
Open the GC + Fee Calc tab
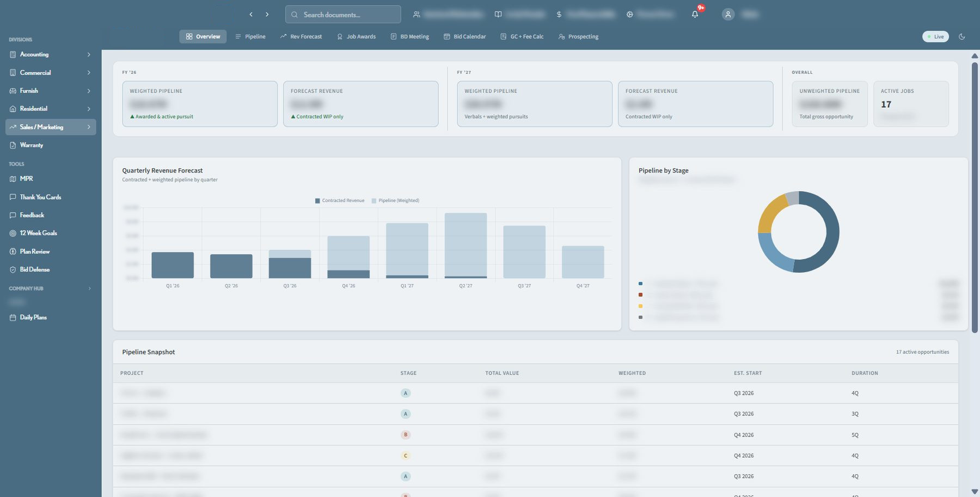coord(522,36)
